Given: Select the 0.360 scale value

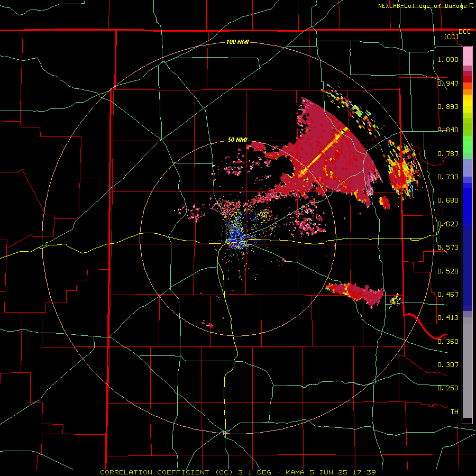Looking at the screenshot, I should [448, 341].
